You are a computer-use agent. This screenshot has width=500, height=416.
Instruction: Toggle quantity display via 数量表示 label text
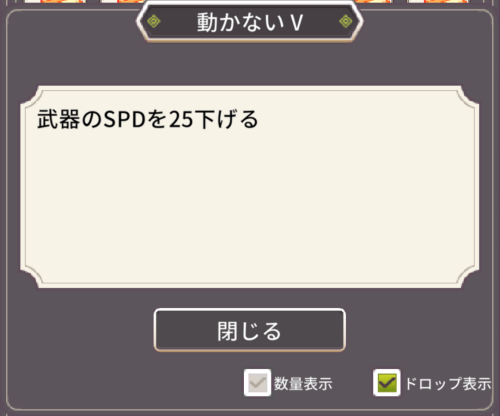[303, 384]
